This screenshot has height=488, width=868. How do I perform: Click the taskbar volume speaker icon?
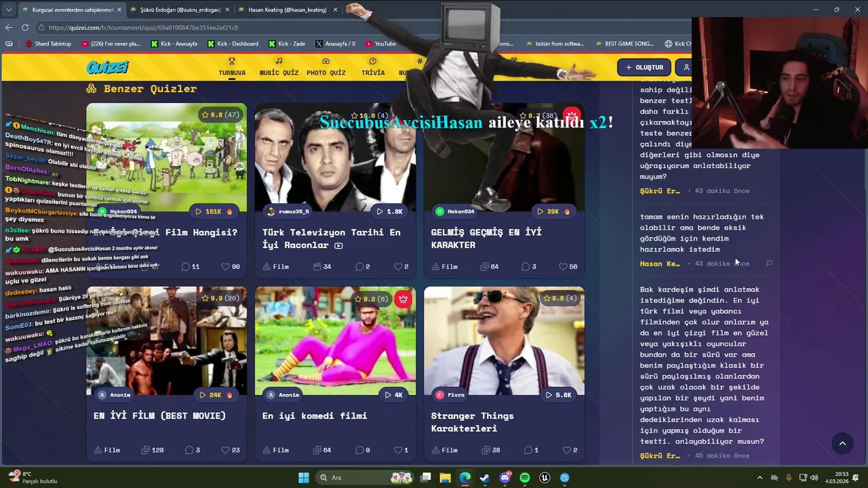(814, 478)
